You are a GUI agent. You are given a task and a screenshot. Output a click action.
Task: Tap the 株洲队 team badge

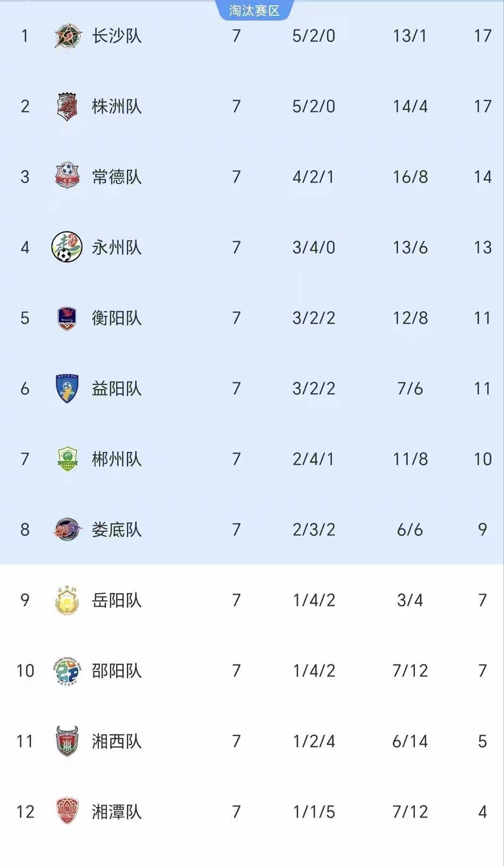tap(67, 107)
